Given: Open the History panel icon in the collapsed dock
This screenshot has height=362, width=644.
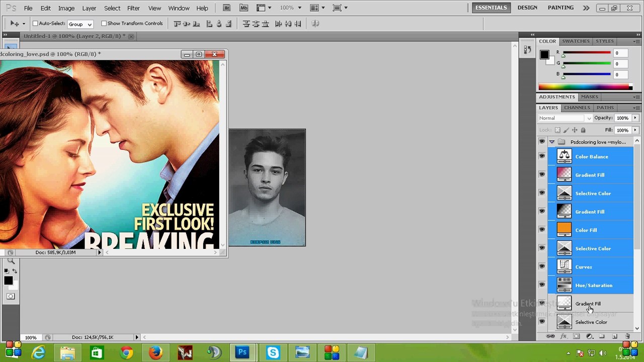Looking at the screenshot, I should pyautogui.click(x=527, y=50).
